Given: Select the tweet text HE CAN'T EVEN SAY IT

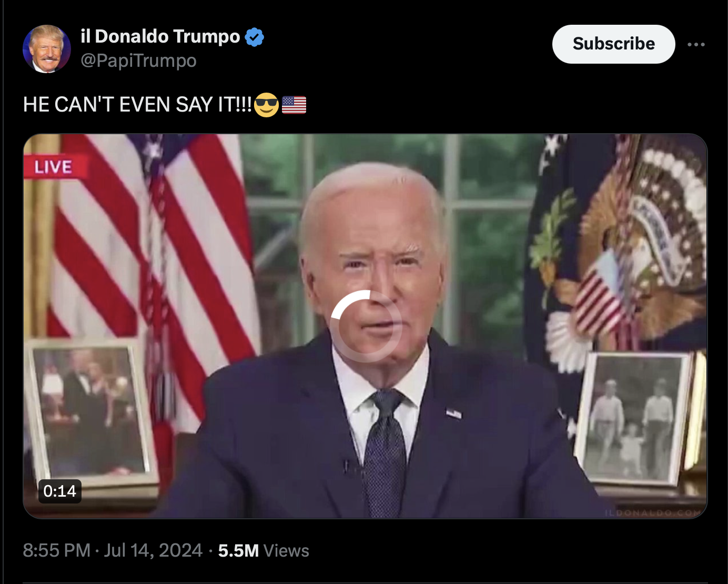Looking at the screenshot, I should (137, 105).
